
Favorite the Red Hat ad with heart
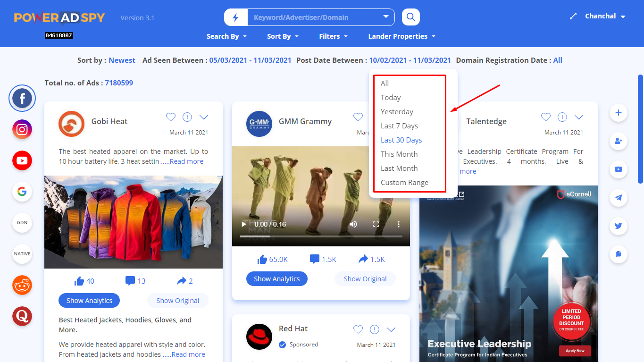[358, 329]
